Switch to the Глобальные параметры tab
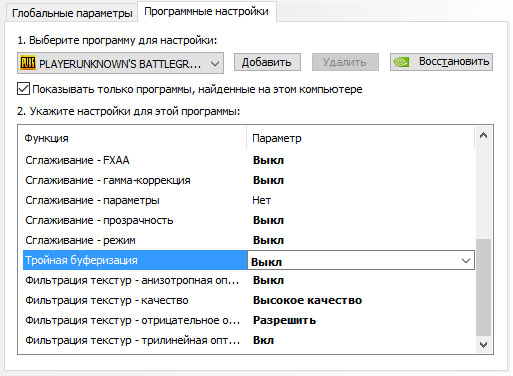The image size is (513, 376). pos(72,13)
